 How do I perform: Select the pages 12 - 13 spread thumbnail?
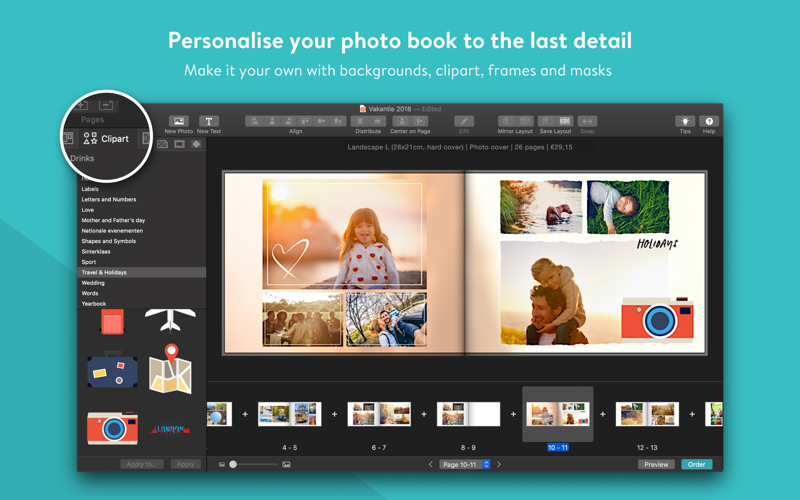click(x=647, y=414)
